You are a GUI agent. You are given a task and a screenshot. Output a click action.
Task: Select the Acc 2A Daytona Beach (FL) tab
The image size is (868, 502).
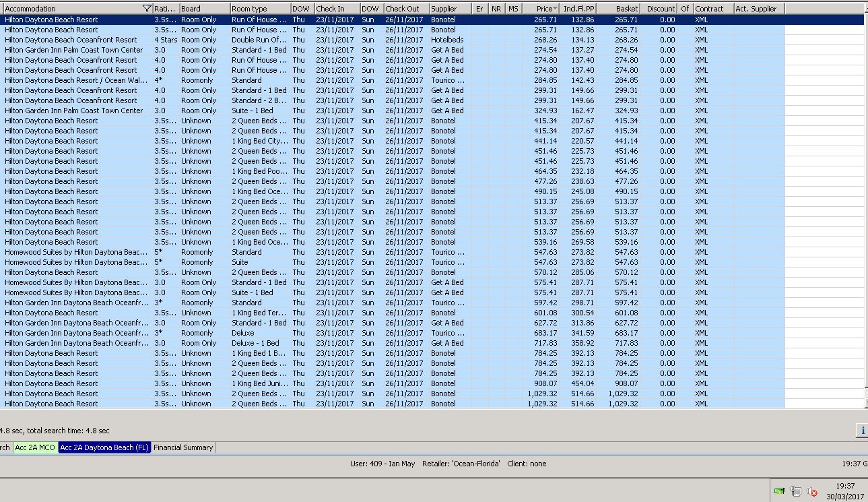104,447
